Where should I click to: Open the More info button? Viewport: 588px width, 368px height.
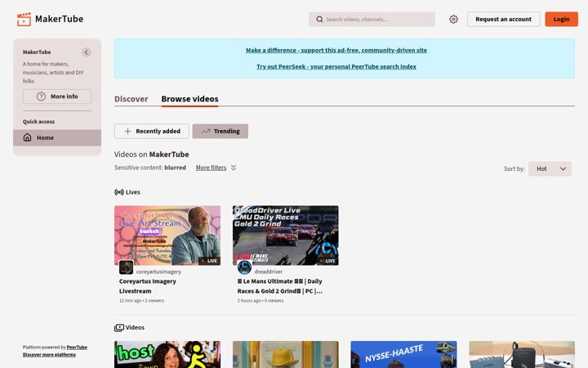pos(57,96)
